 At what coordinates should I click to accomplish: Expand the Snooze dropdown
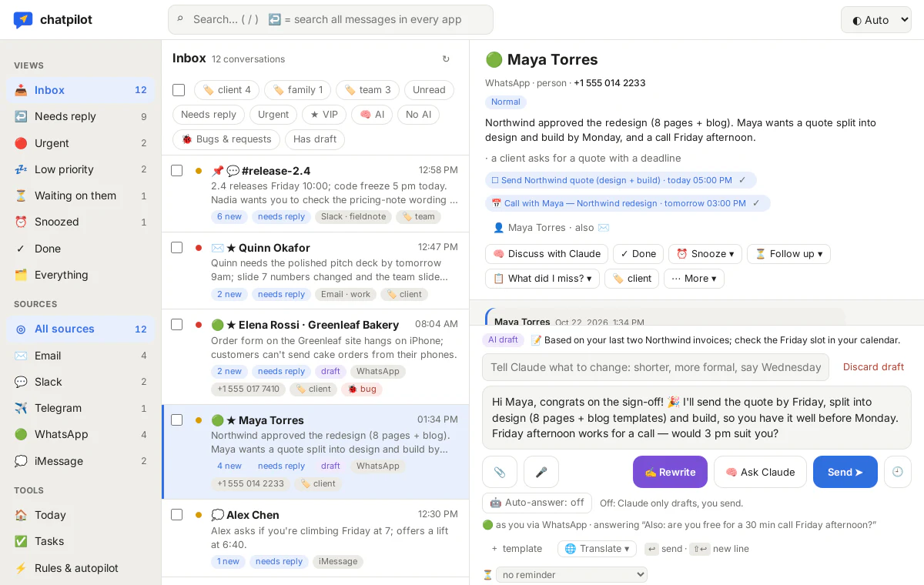point(704,254)
